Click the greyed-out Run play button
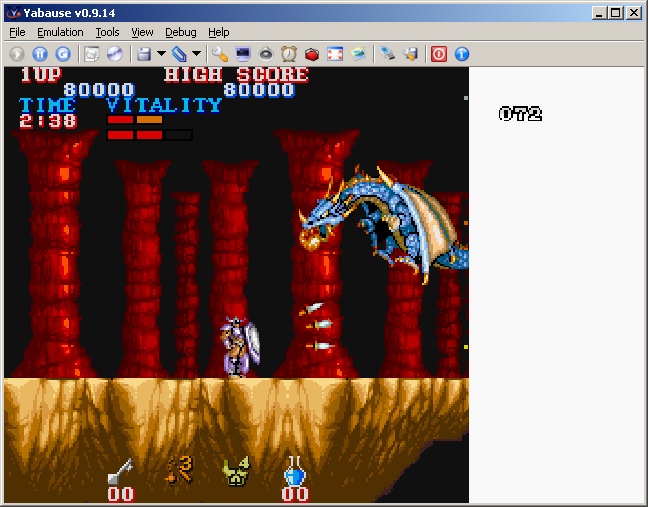The height and width of the screenshot is (507, 648). (17, 54)
